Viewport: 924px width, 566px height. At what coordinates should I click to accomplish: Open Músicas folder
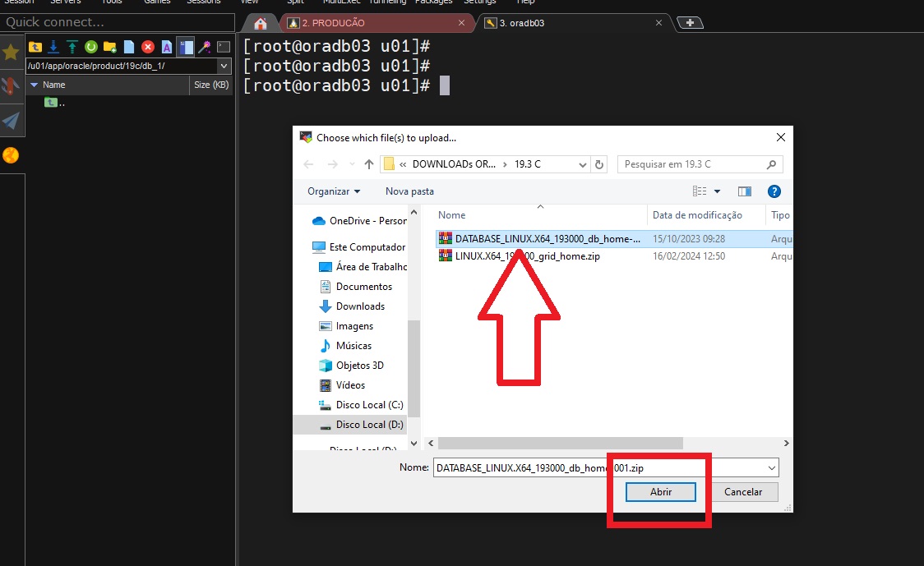tap(345, 346)
